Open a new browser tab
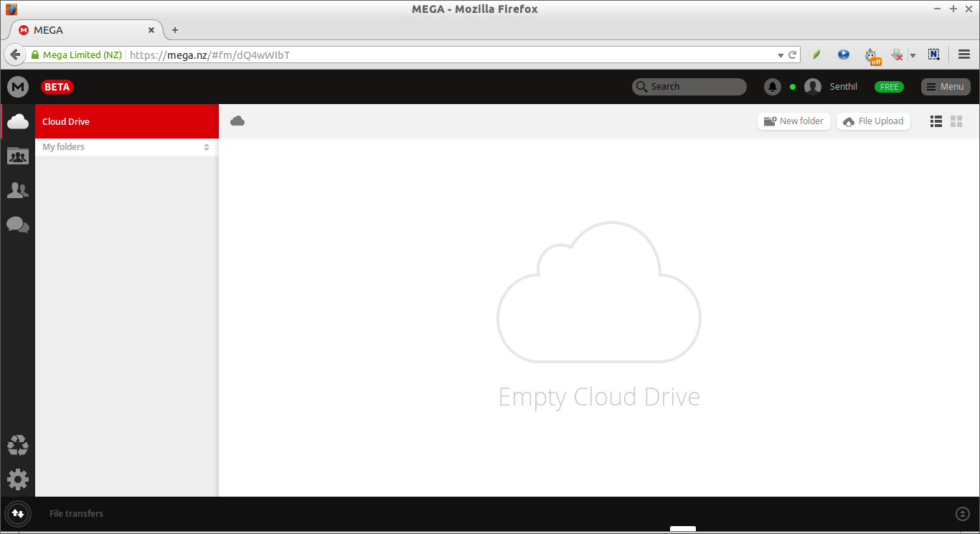Viewport: 980px width, 534px height. point(174,30)
